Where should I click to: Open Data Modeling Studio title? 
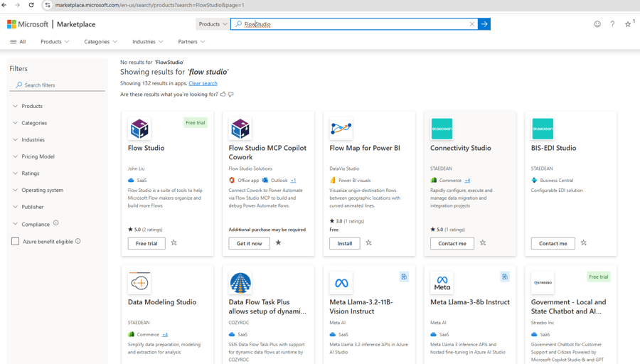162,302
